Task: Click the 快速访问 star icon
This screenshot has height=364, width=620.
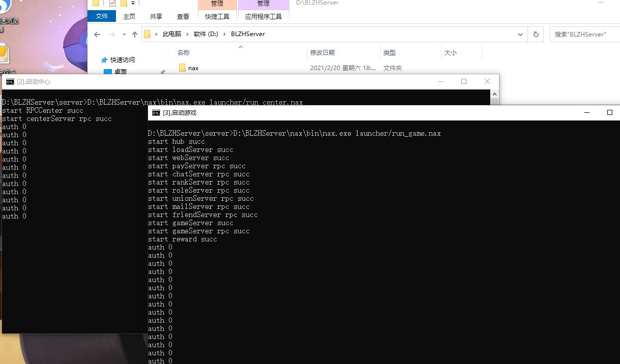Action: (104, 60)
